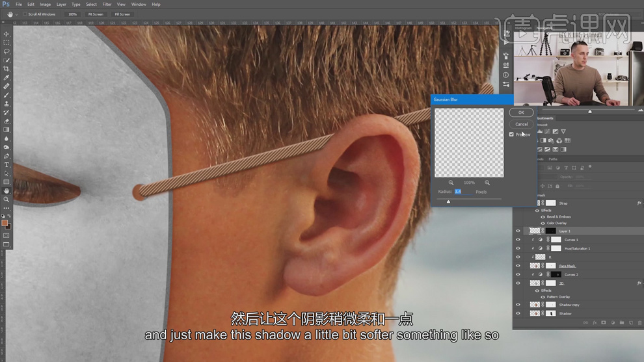The height and width of the screenshot is (362, 644).
Task: Hide the Shadow copy layer
Action: click(518, 305)
